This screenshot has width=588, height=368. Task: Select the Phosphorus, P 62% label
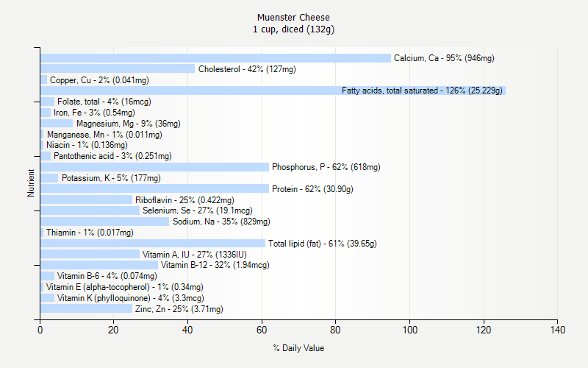(326, 167)
